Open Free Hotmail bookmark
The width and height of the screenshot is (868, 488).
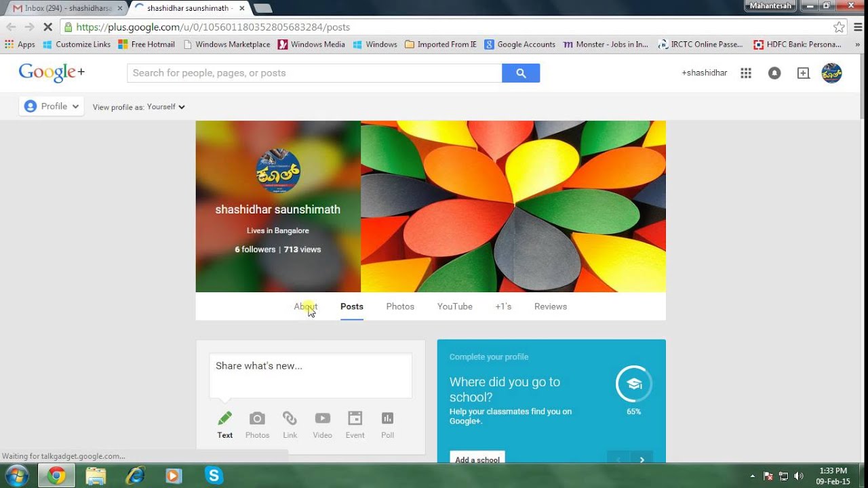click(x=146, y=44)
